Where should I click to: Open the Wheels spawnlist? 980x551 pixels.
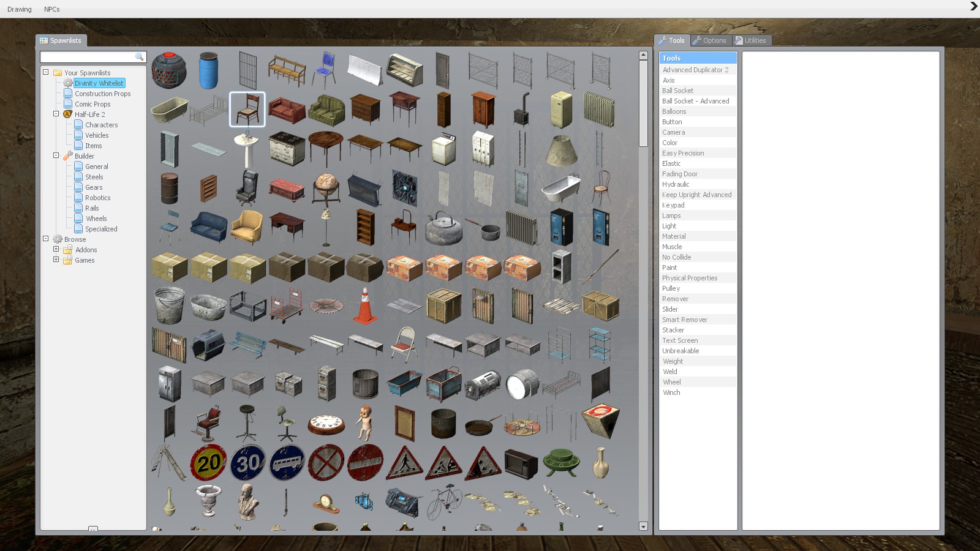(x=96, y=219)
